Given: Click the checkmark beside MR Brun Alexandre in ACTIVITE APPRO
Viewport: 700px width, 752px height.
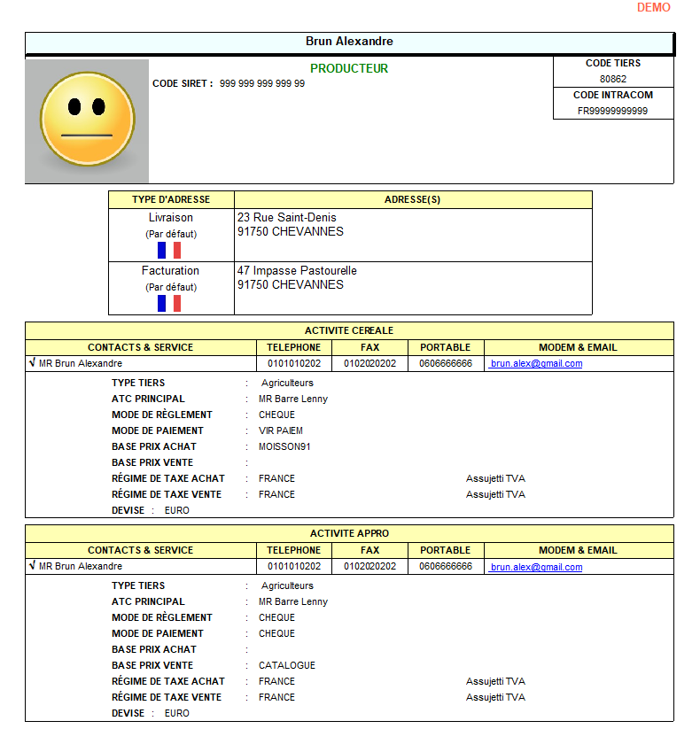Looking at the screenshot, I should [x=32, y=566].
